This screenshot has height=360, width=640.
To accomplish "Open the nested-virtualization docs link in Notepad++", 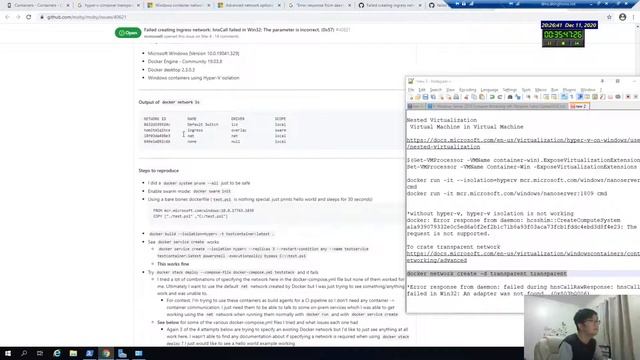I will click(x=523, y=143).
